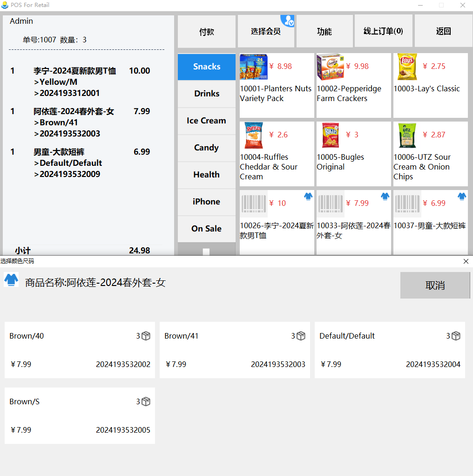Select the 李宁-2024夏新款男T恤 order line
The image size is (473, 476).
click(x=81, y=82)
